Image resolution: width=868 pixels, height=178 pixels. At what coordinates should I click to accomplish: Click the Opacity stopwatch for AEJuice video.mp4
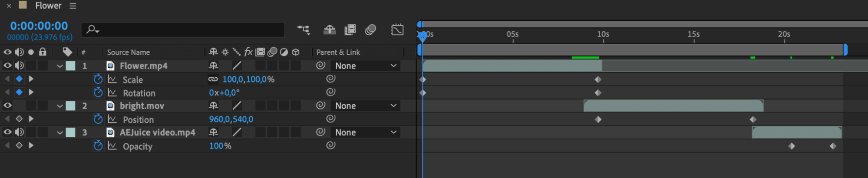(x=98, y=146)
